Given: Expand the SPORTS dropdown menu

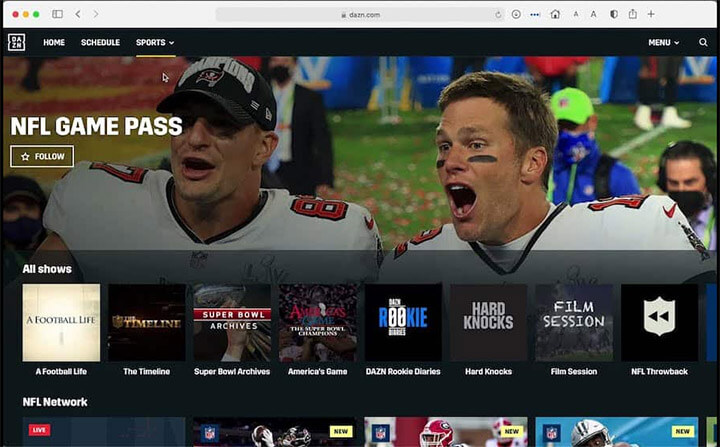Looking at the screenshot, I should point(155,42).
